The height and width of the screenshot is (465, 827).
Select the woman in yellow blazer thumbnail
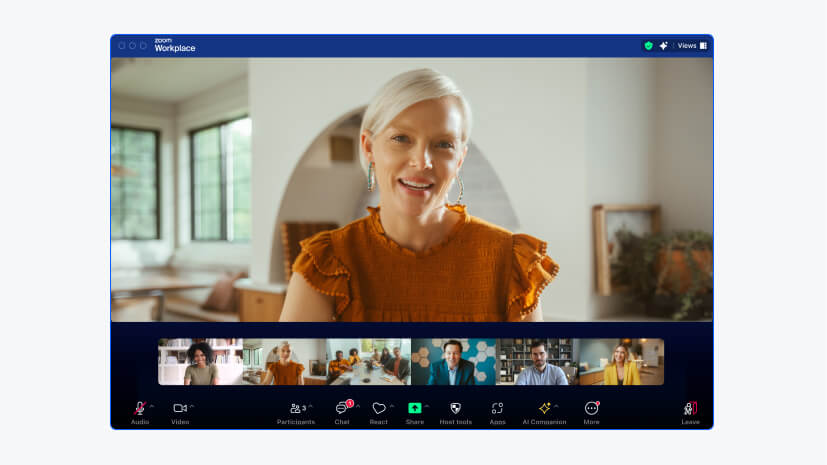click(x=622, y=362)
